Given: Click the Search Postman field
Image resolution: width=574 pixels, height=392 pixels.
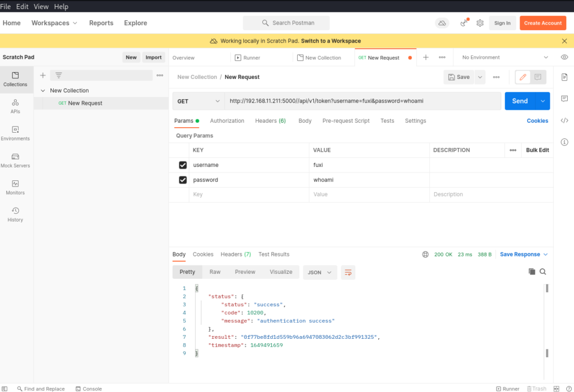Looking at the screenshot, I should click(x=286, y=23).
